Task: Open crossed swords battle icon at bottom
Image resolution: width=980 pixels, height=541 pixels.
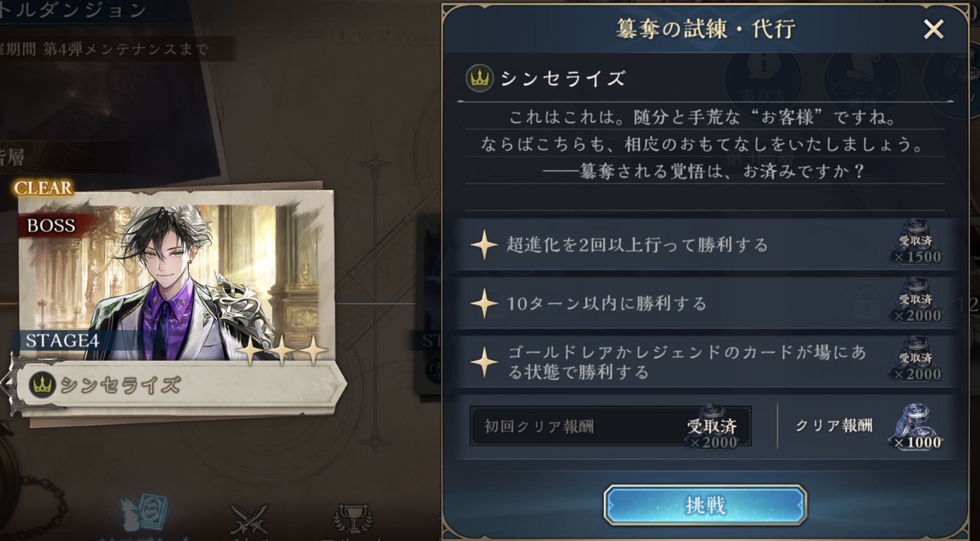Action: [x=249, y=519]
